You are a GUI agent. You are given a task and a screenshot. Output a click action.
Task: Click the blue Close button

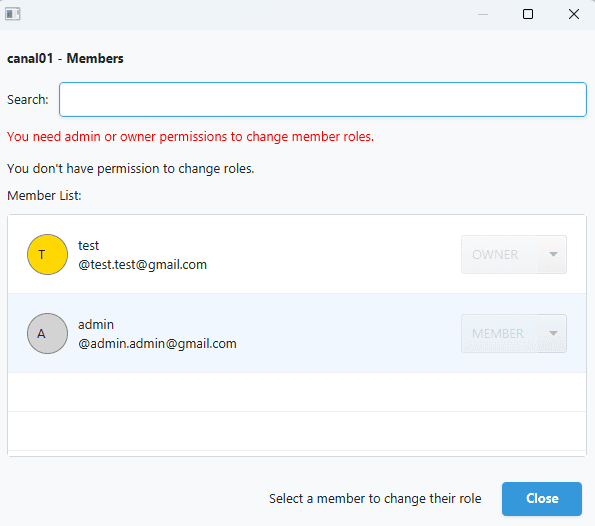pos(541,499)
